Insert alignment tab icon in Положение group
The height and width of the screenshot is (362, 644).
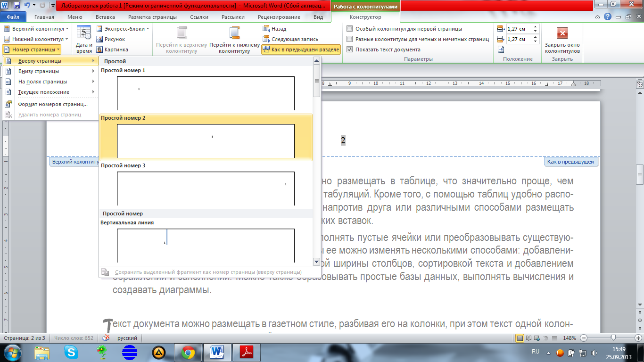pos(501,49)
